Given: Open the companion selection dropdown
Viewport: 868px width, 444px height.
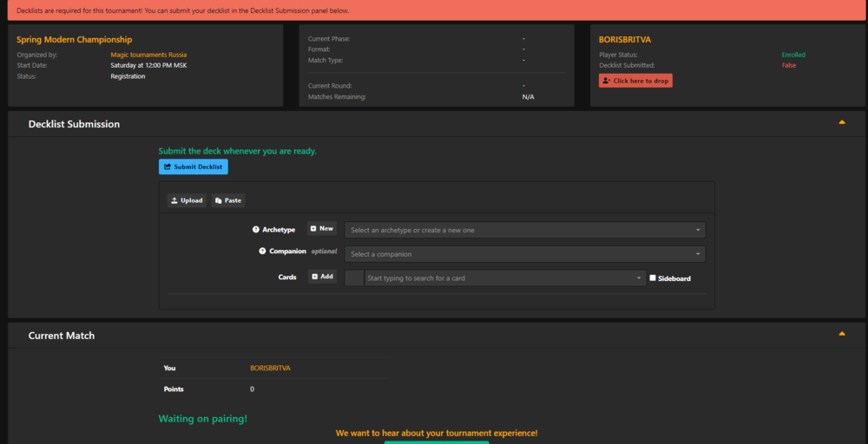Looking at the screenshot, I should (x=524, y=254).
